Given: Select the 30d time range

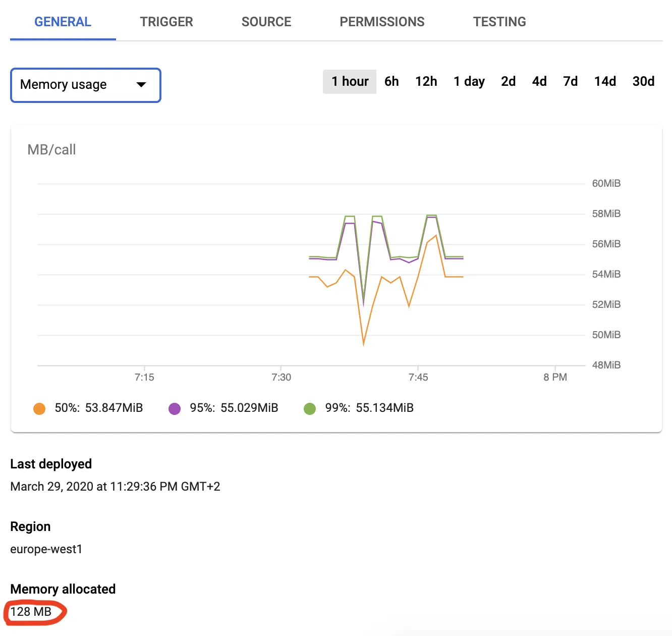Looking at the screenshot, I should pos(643,81).
